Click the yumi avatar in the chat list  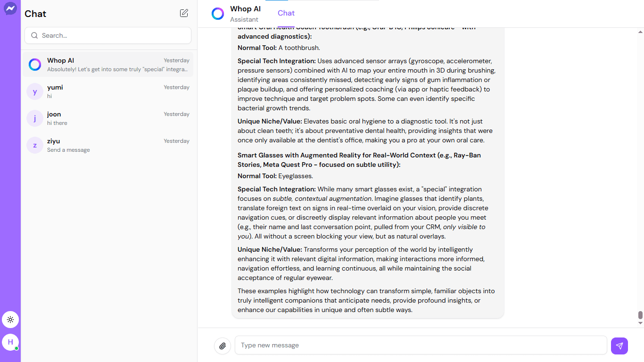[34, 91]
